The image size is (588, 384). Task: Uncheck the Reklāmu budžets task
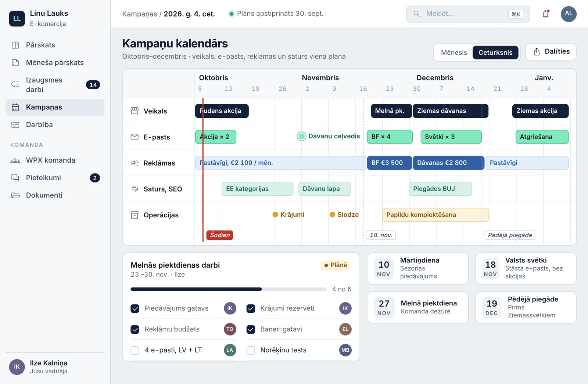(x=135, y=329)
